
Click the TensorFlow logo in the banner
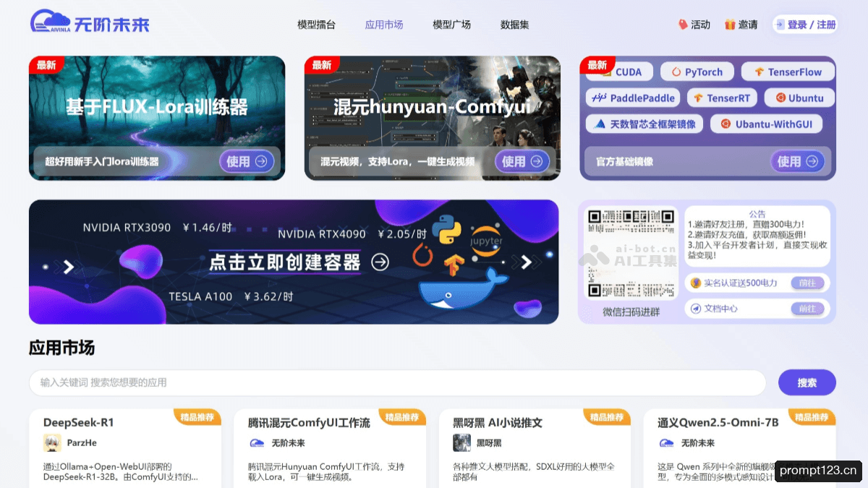coord(454,265)
